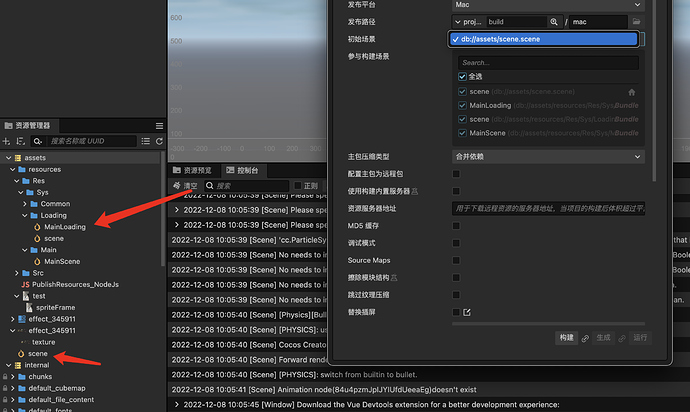The image size is (690, 412).
Task: Expand the chunks folder
Action: pos(13,376)
